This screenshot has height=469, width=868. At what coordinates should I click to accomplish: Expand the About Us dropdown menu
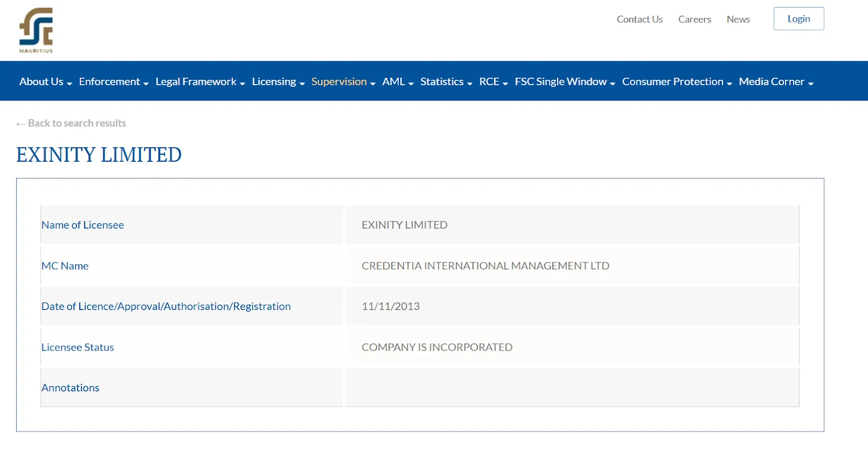click(x=46, y=81)
